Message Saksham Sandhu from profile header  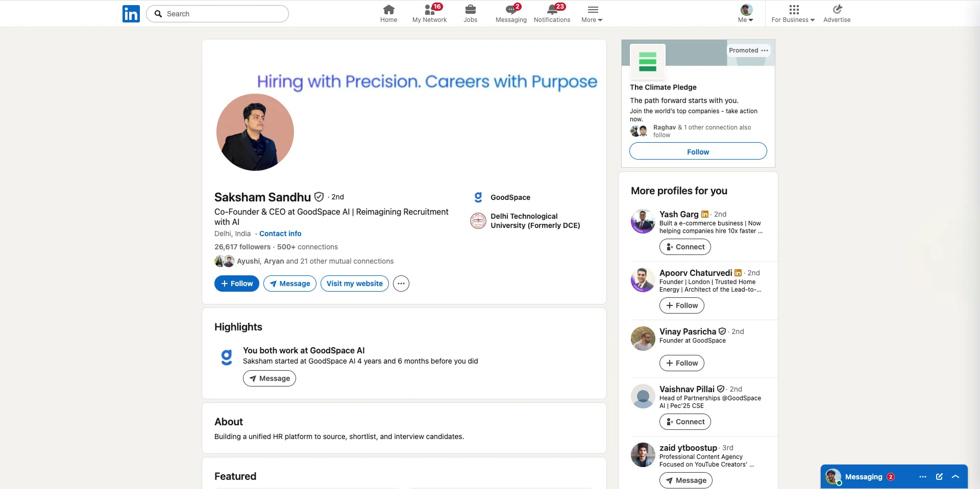click(x=290, y=284)
